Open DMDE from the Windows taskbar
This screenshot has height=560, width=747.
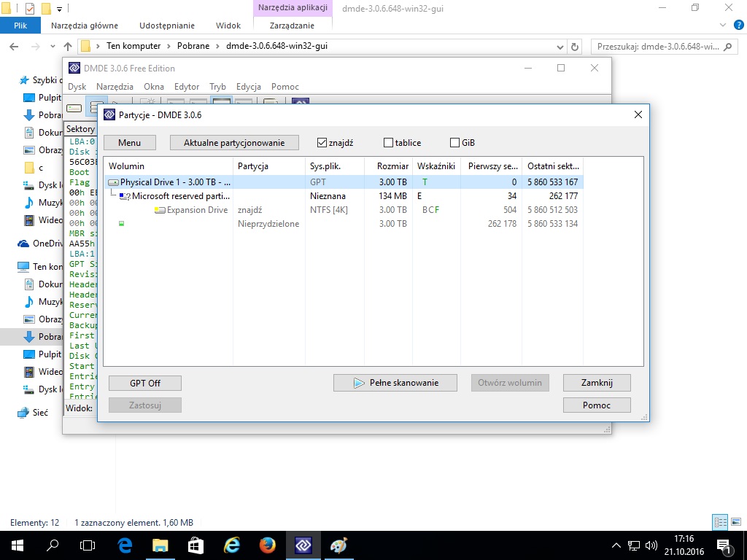point(303,545)
